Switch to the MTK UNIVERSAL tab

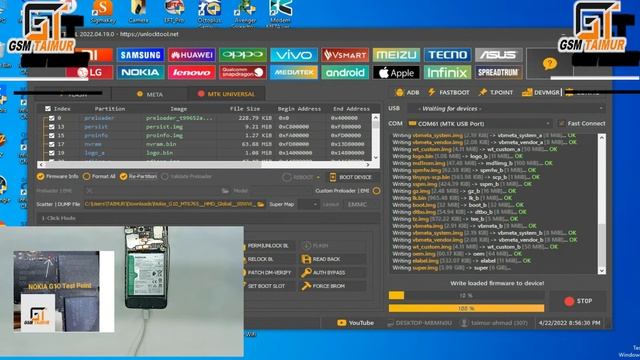pos(226,94)
